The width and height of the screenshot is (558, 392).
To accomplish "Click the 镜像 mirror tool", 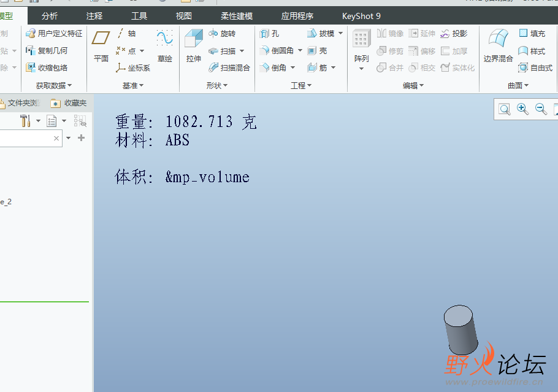I will [390, 34].
